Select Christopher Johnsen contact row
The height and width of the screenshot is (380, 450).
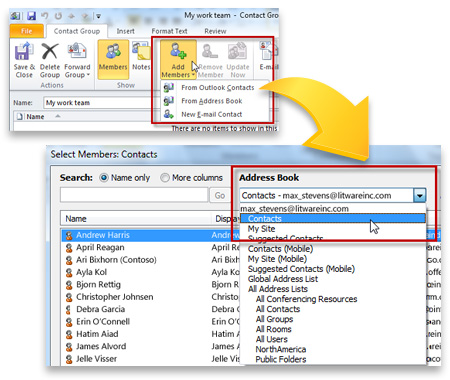click(x=151, y=297)
